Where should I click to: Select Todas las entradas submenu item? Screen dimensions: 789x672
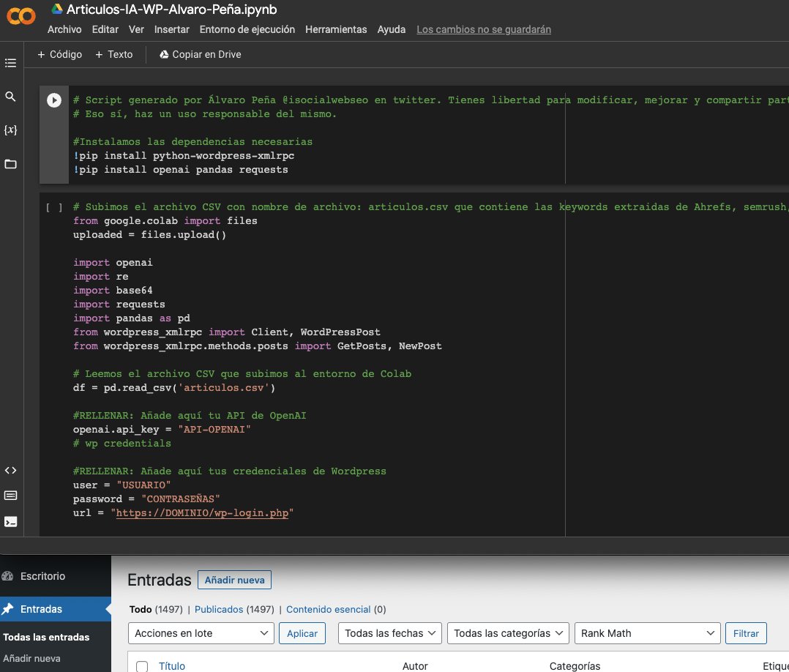[46, 637]
